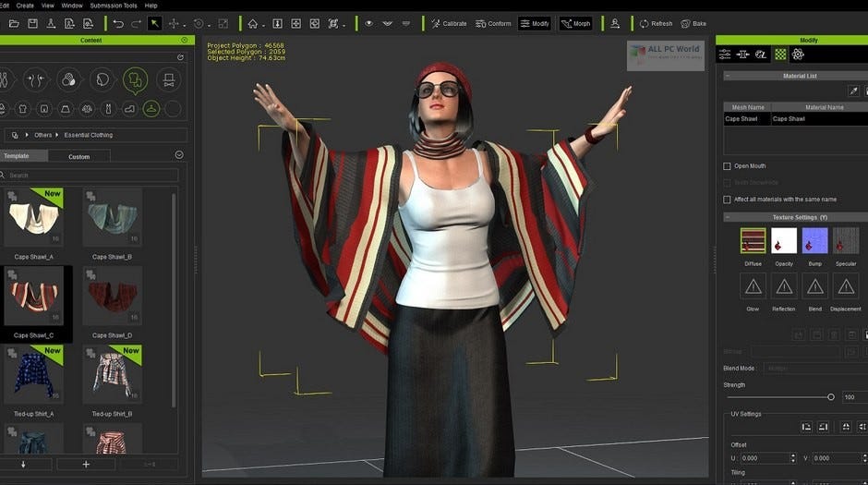Select the Diffuse texture swatch
This screenshot has height=485, width=868.
point(753,240)
